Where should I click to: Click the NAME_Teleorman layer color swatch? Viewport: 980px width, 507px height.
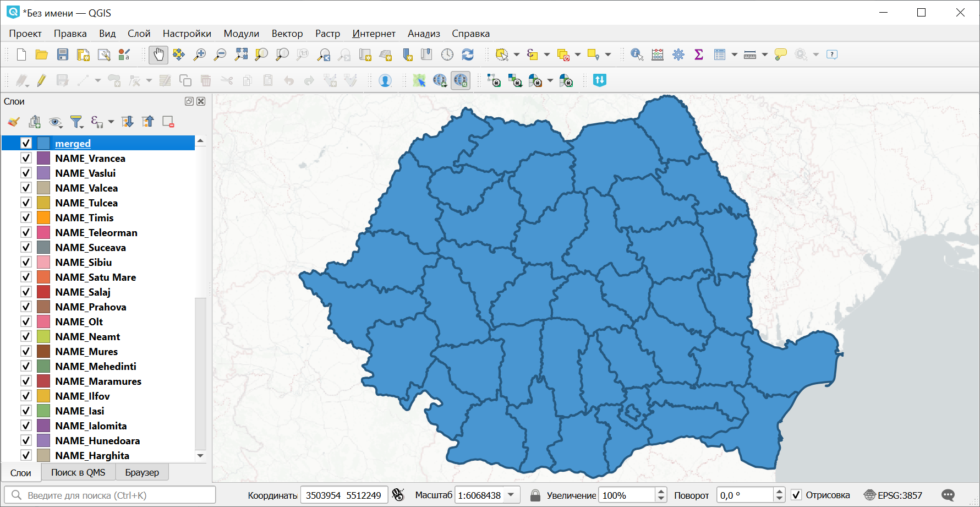43,232
